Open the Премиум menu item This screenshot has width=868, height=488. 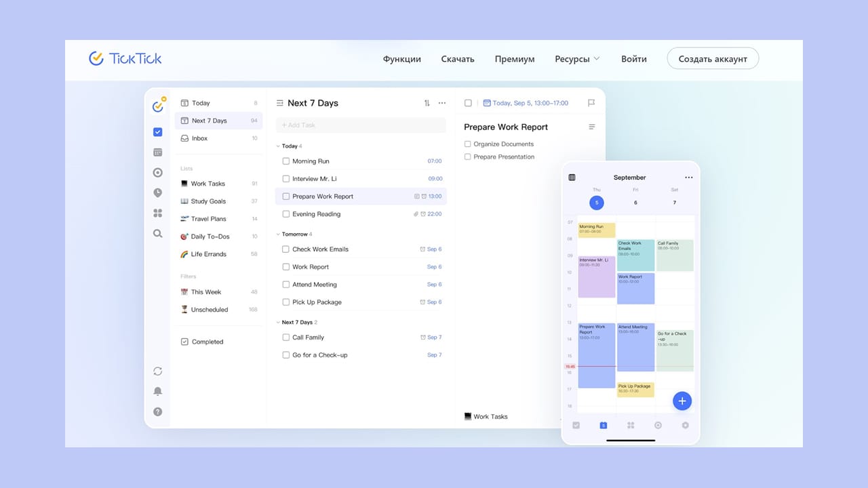tap(515, 59)
